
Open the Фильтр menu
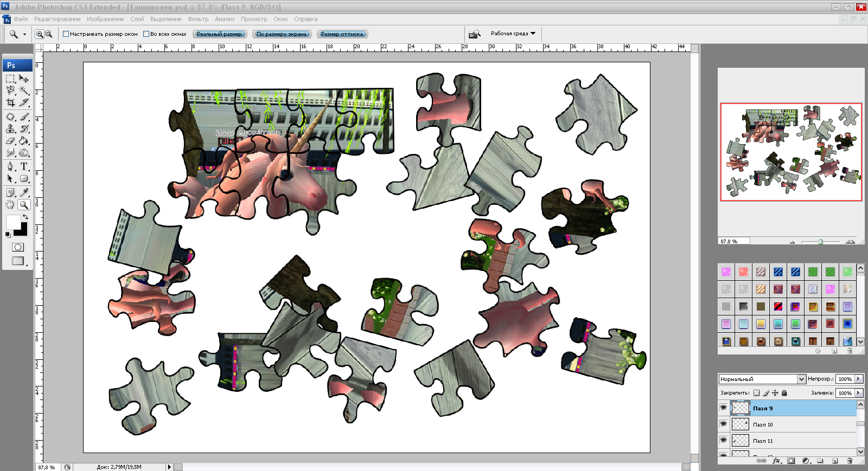[x=198, y=19]
